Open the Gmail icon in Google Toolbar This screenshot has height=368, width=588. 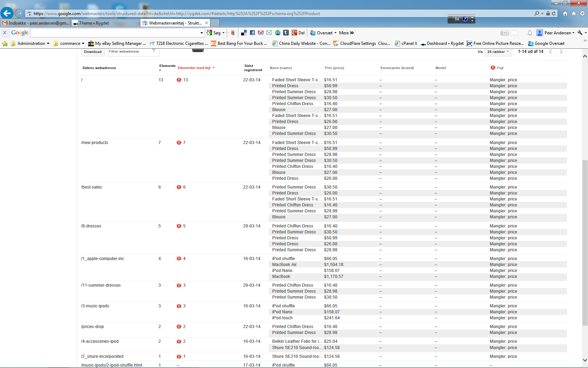point(261,33)
